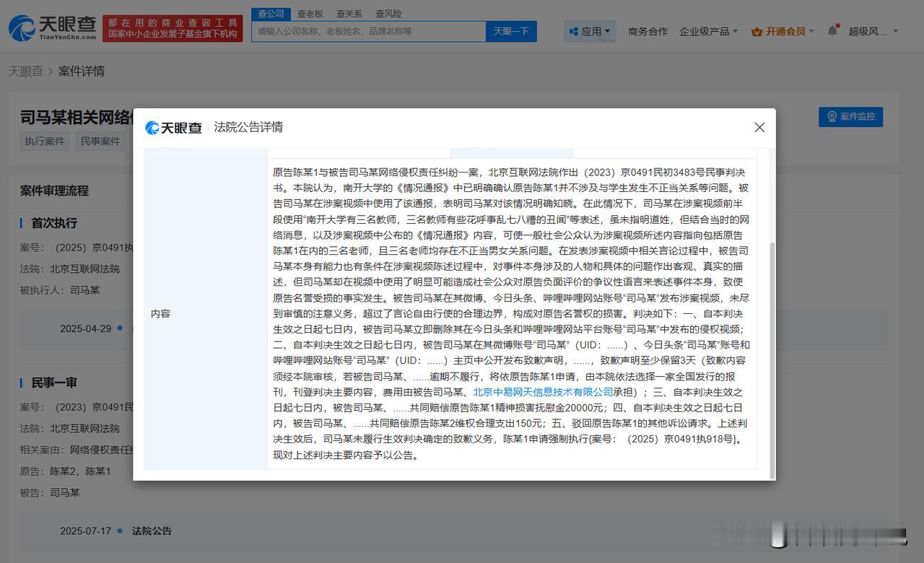The width and height of the screenshot is (924, 563).
Task: Click the 法院公告详情 dialog title
Action: pos(248,128)
